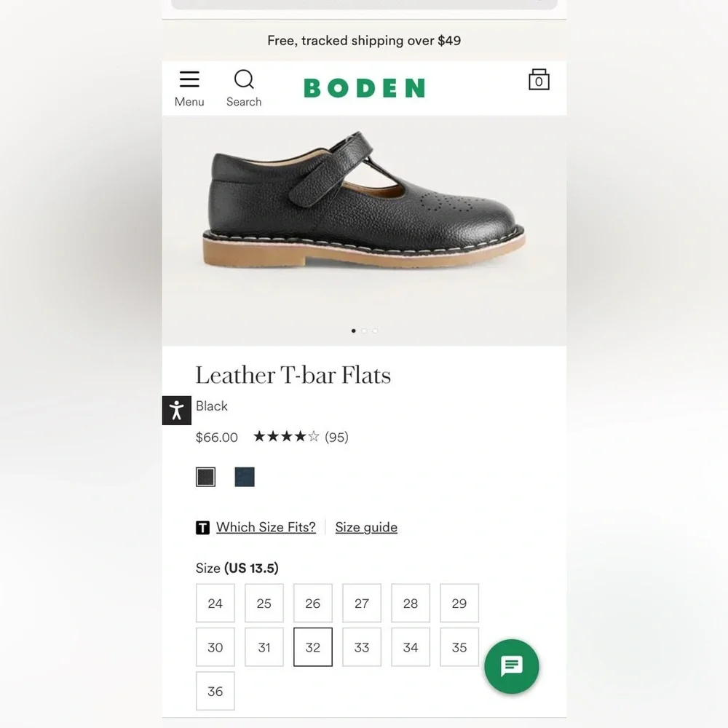Open the Size guide link
728x728 pixels.
pos(366,527)
